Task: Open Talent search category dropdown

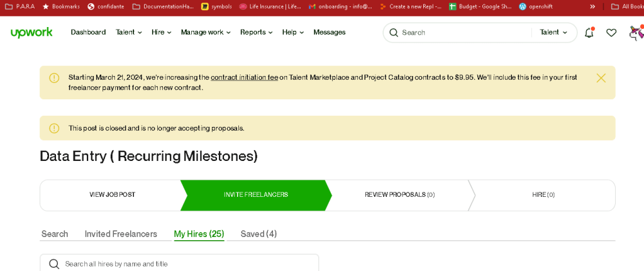Action: (553, 33)
